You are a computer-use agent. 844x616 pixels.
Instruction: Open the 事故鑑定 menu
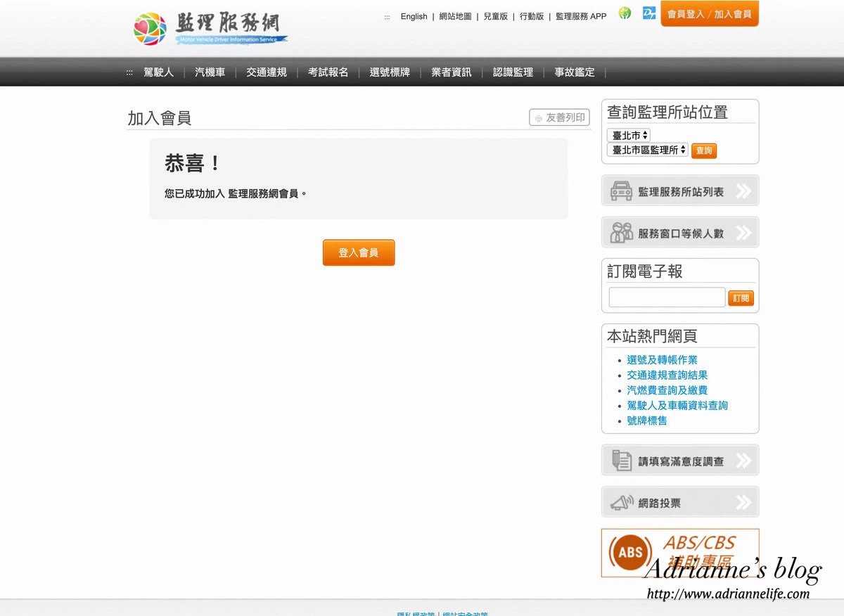click(575, 72)
